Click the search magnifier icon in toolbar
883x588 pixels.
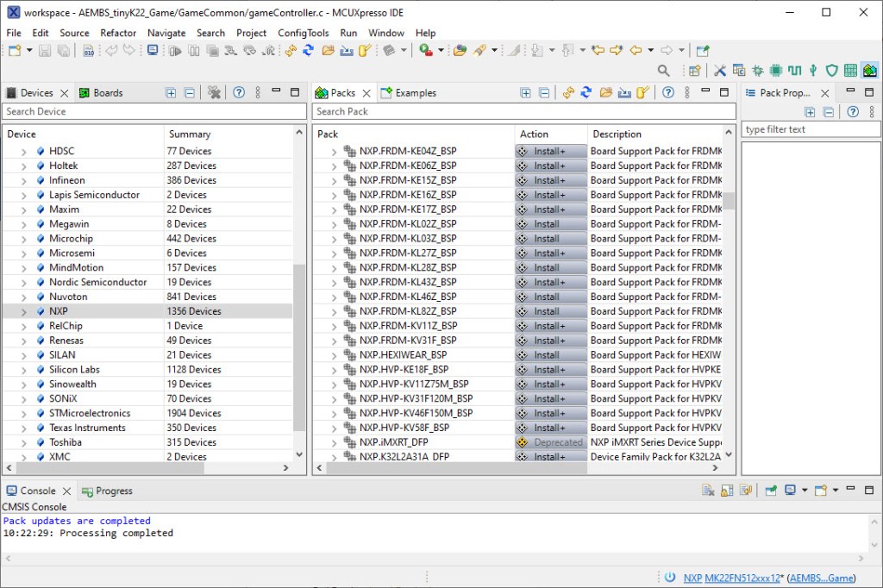(663, 71)
